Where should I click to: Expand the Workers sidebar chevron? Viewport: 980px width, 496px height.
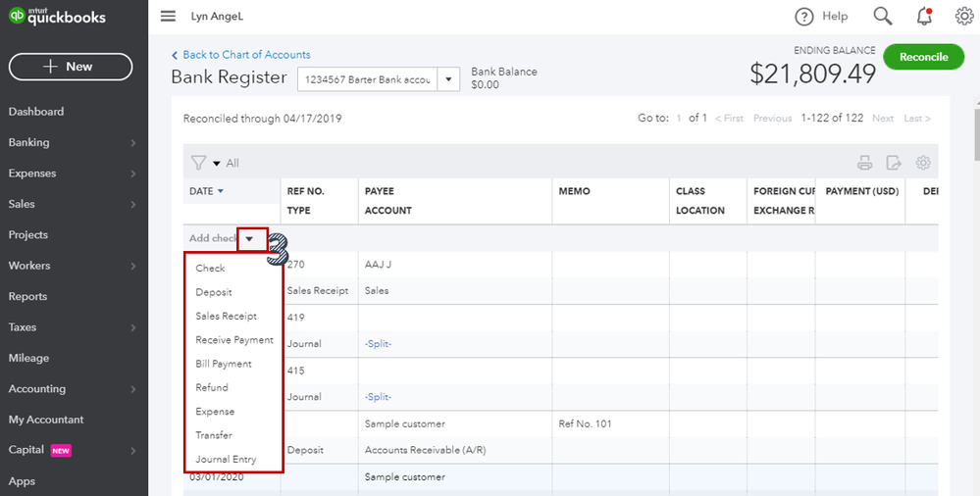[133, 266]
